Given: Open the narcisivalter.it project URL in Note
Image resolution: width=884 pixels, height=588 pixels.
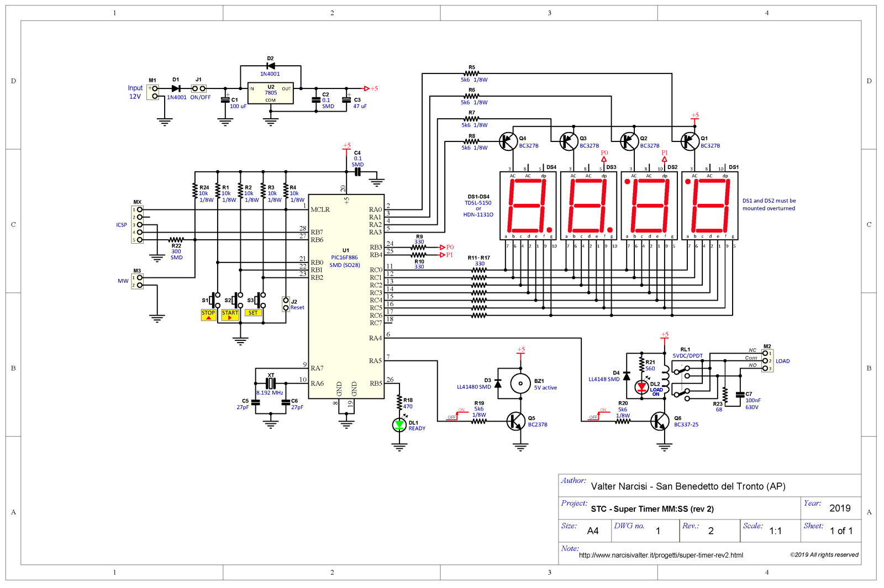Looking at the screenshot, I should (x=661, y=555).
